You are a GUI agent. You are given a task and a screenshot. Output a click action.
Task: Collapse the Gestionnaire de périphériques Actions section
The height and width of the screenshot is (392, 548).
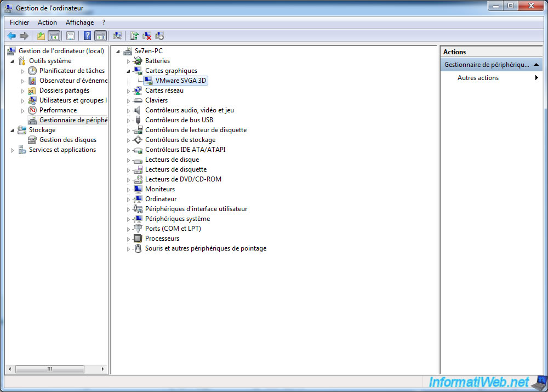click(x=535, y=64)
